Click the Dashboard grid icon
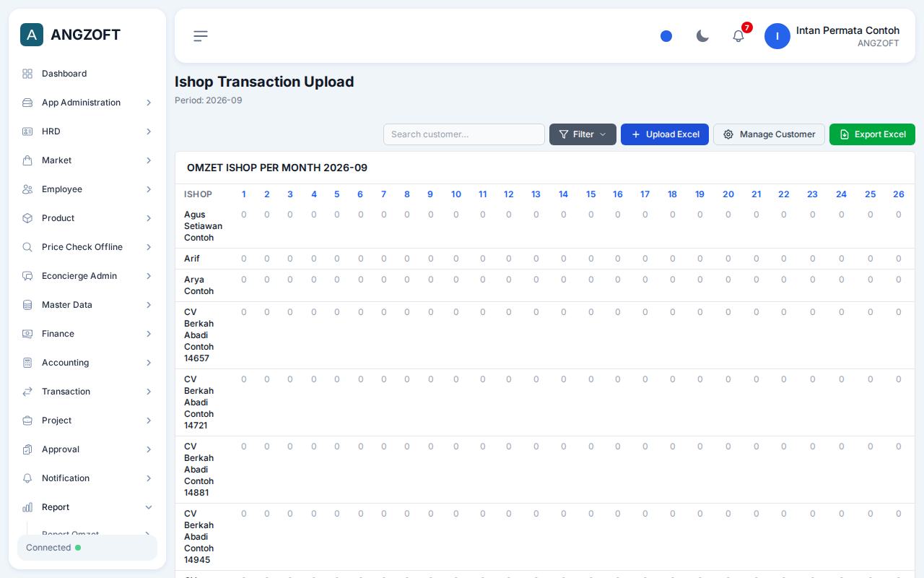924x578 pixels. [x=27, y=74]
